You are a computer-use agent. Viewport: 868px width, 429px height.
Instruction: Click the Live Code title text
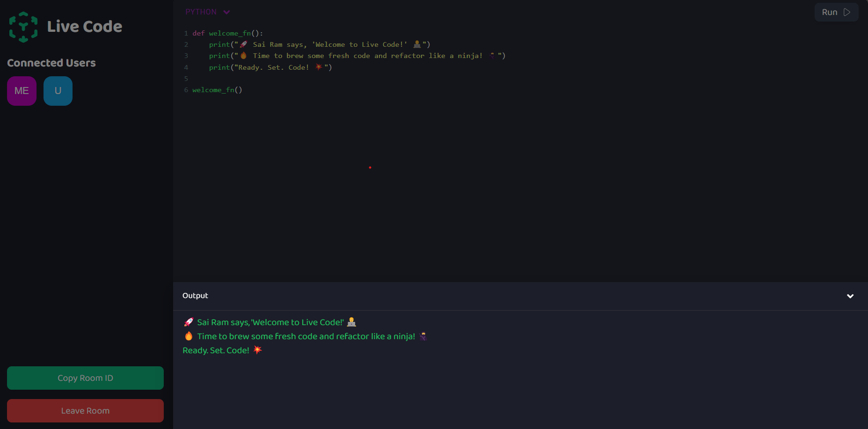point(85,27)
